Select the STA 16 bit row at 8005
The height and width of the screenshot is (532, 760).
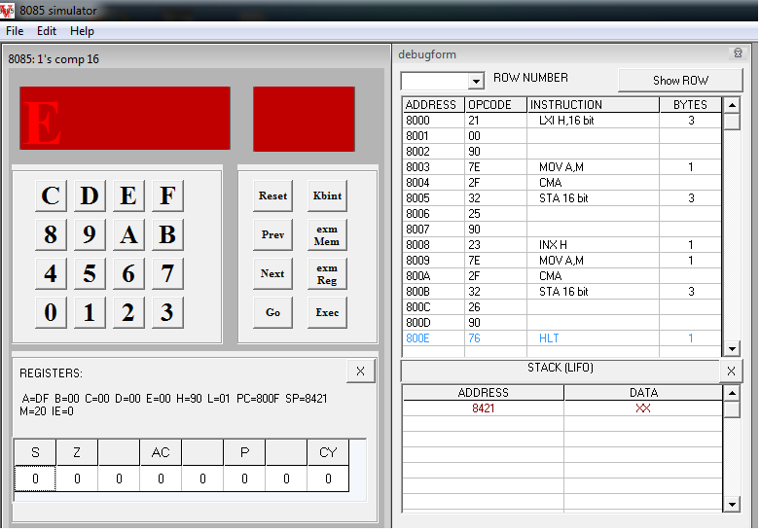click(562, 198)
